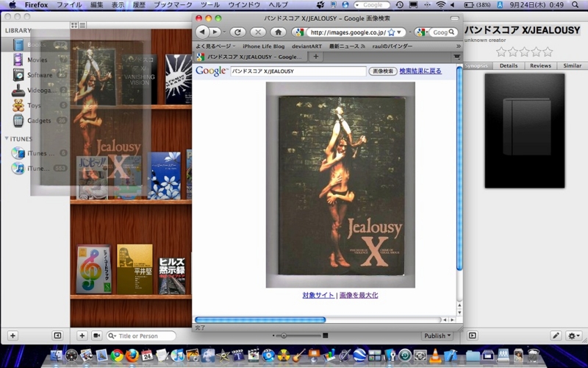
Task: Click the Title or Person search field
Action: [141, 336]
